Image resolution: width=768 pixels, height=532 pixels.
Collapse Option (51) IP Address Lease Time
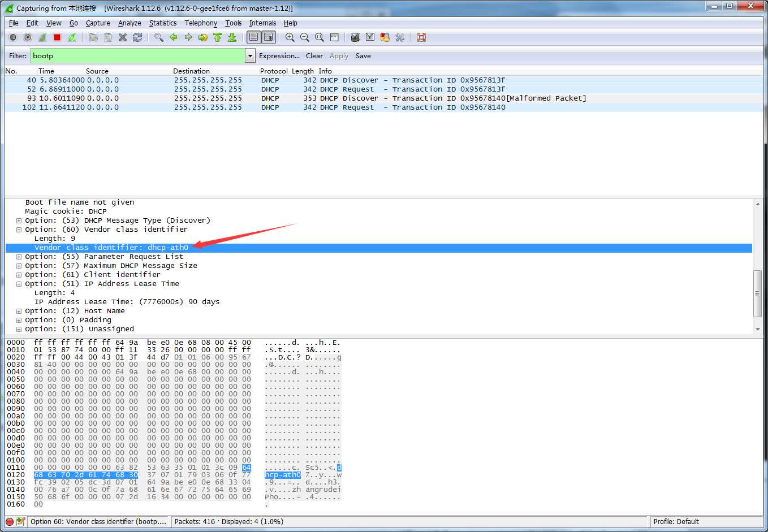tap(19, 284)
